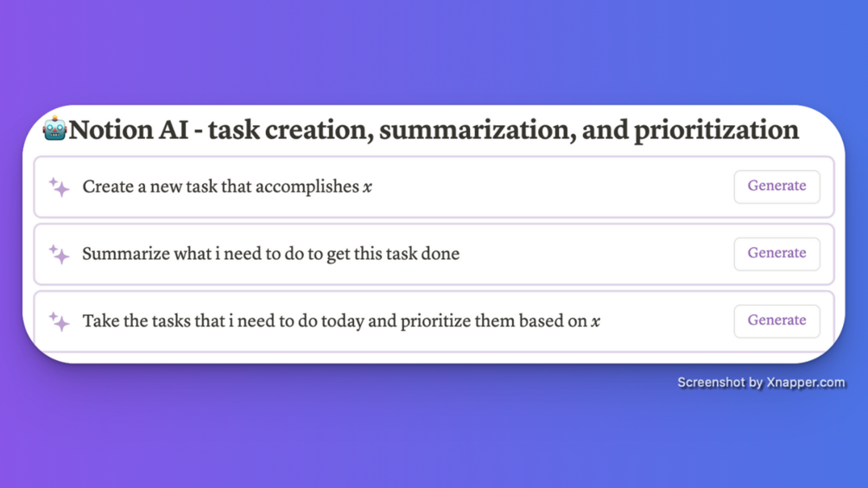Click the robot emoji icon beside the title
Screen dimensions: 868x488
click(54, 130)
